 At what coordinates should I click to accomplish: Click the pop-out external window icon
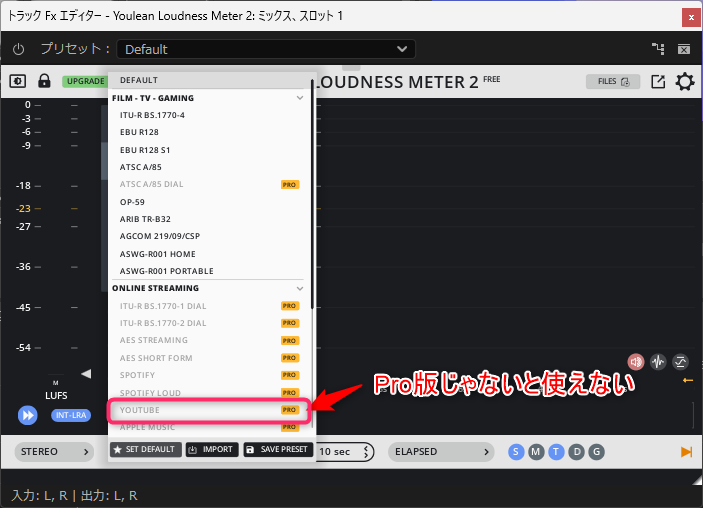pyautogui.click(x=658, y=82)
